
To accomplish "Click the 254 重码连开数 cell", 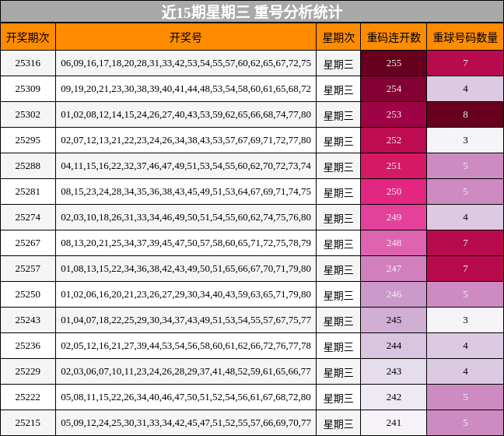I will [394, 89].
